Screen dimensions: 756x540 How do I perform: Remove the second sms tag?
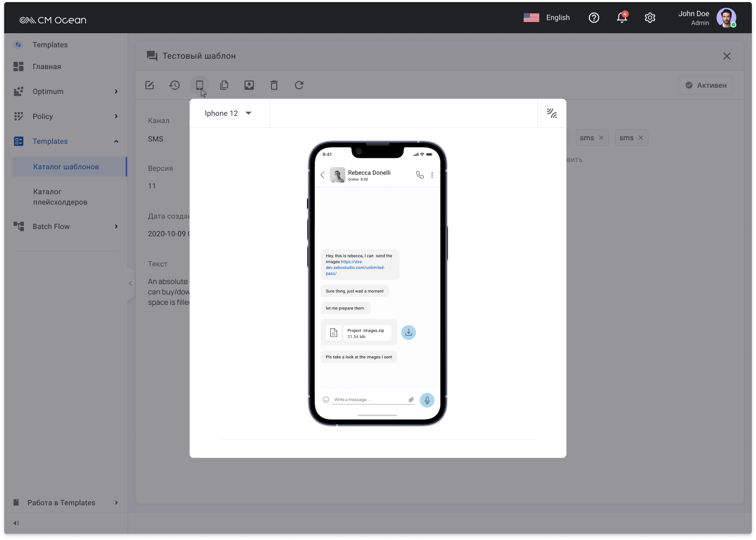coord(641,138)
